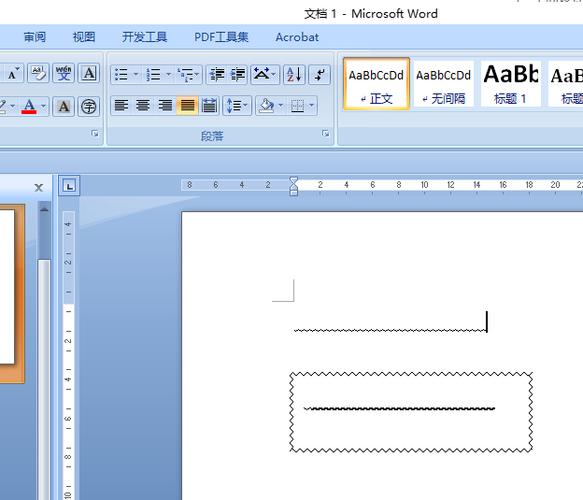Click the tab stop selector (L)

(69, 185)
